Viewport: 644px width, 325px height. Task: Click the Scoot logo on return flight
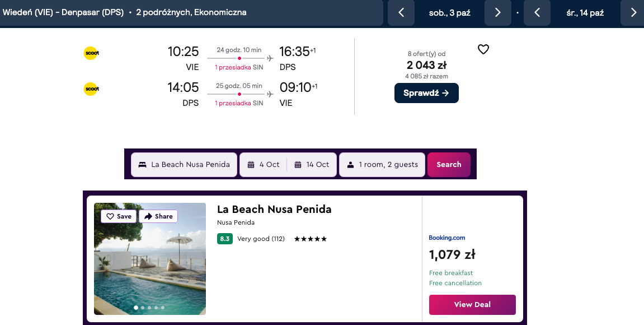91,89
